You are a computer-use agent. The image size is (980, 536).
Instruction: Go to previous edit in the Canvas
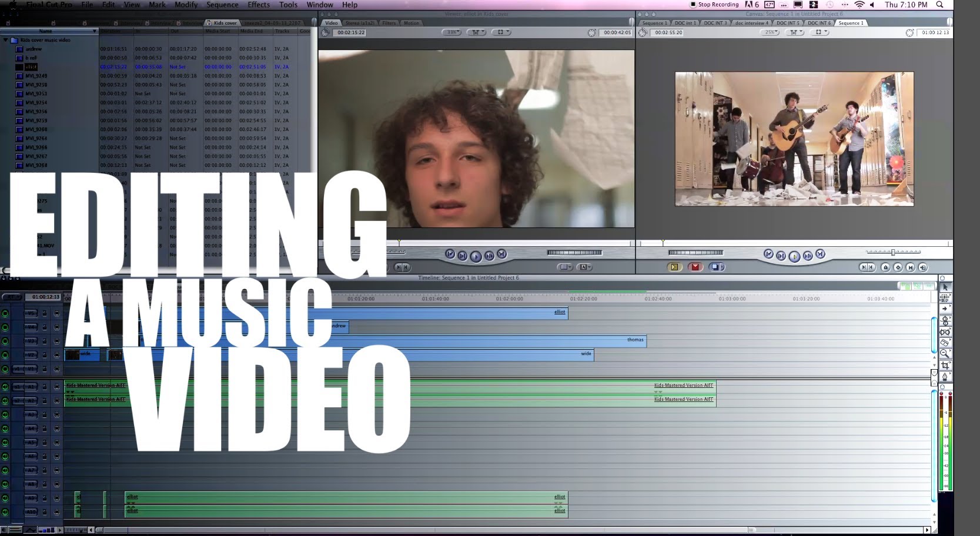tap(768, 254)
